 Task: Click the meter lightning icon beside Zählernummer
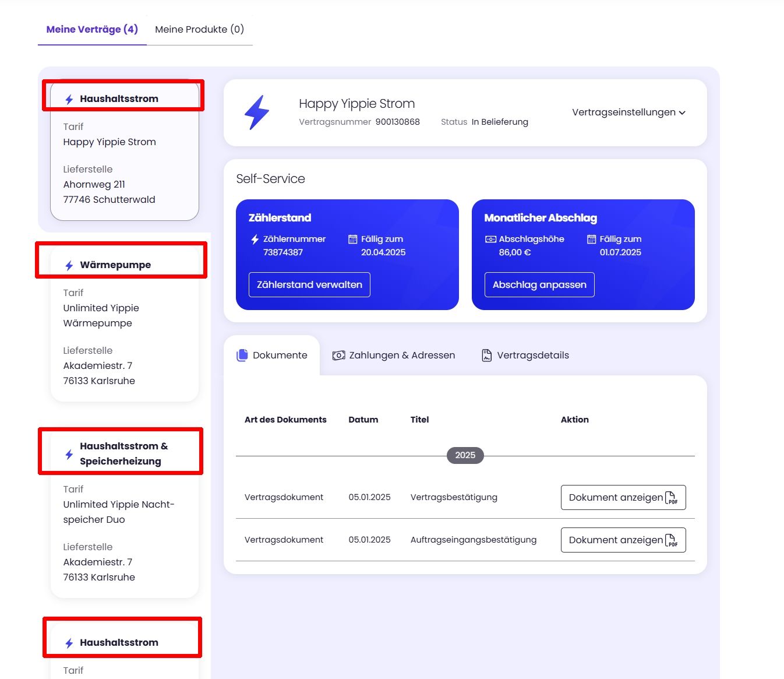pyautogui.click(x=255, y=240)
